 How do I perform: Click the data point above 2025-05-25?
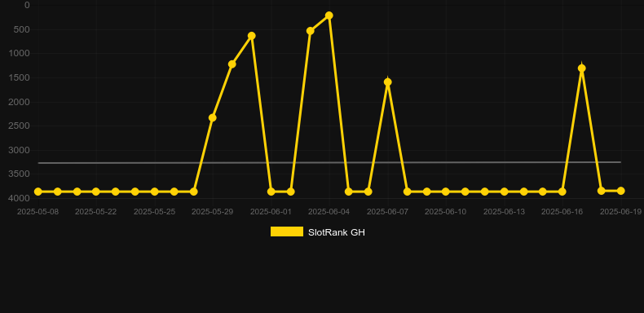(x=154, y=192)
